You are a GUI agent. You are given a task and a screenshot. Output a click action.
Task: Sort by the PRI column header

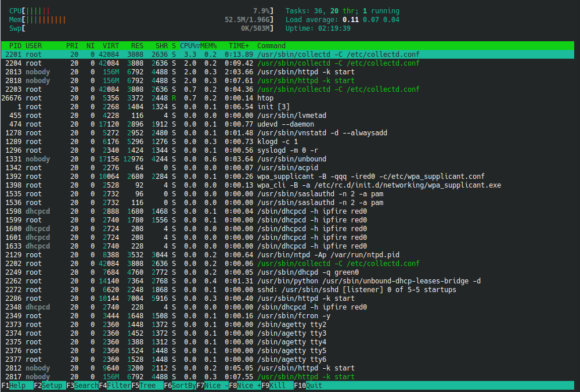click(72, 45)
